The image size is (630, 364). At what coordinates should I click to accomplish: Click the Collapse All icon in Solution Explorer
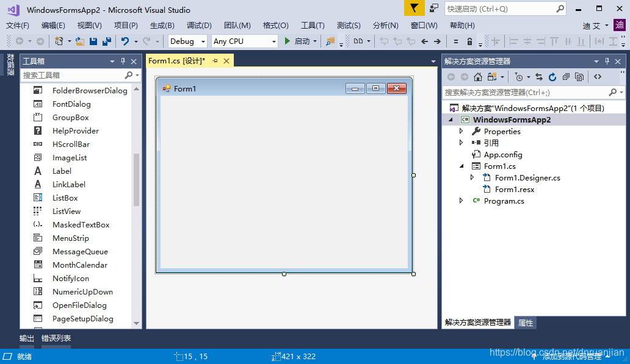566,77
